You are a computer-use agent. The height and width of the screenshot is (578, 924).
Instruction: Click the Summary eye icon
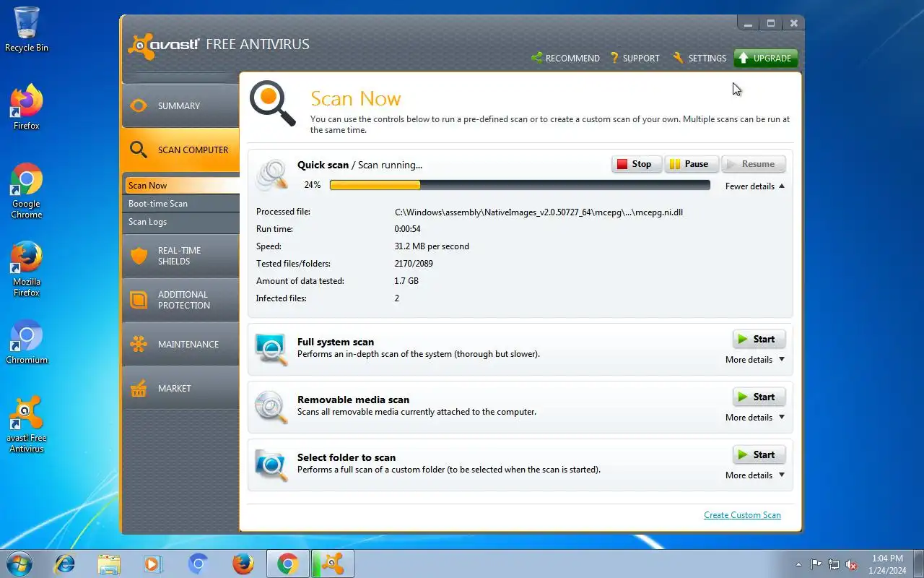coord(139,106)
